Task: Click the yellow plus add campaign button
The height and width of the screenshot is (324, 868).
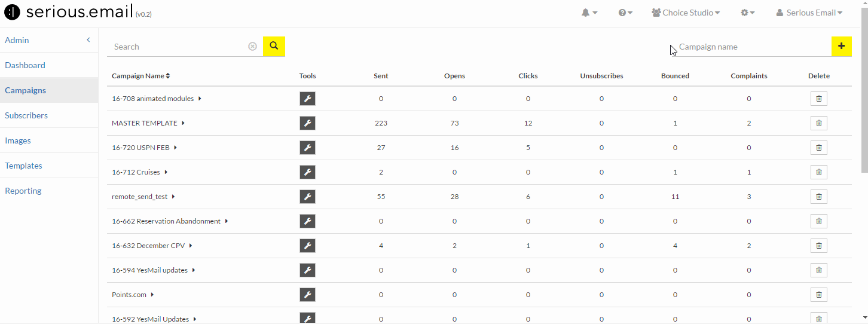Action: pyautogui.click(x=842, y=46)
